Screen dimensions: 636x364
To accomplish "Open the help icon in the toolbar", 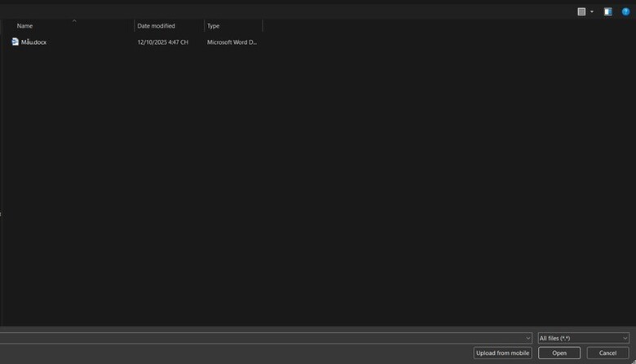I will (x=626, y=11).
